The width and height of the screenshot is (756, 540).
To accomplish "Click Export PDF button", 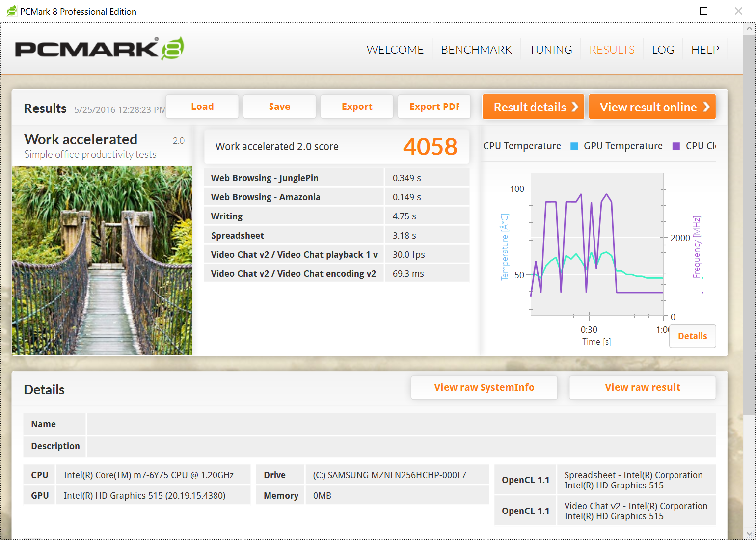I will [434, 107].
